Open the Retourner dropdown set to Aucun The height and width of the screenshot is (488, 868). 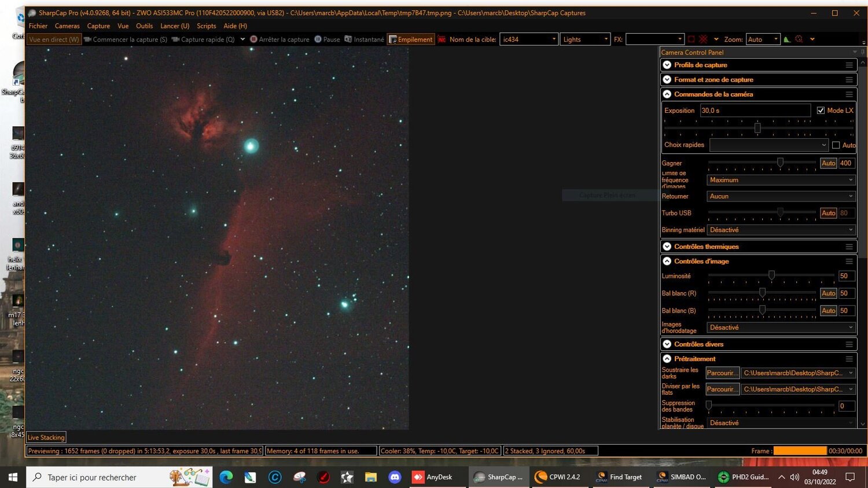point(780,196)
